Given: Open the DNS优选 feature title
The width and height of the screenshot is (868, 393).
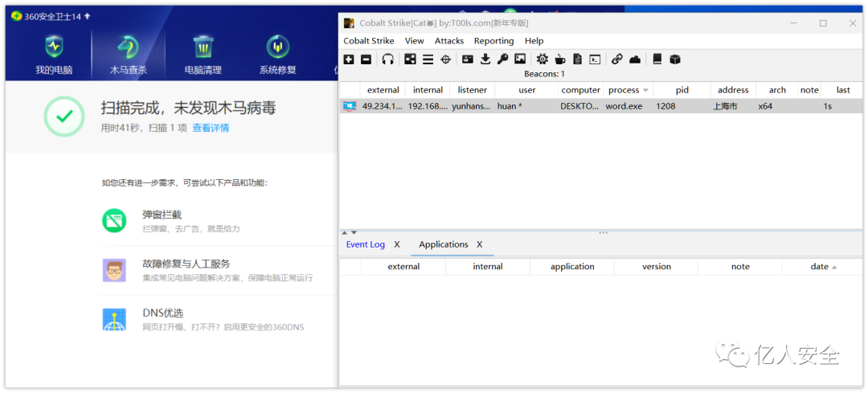Looking at the screenshot, I should [x=162, y=313].
